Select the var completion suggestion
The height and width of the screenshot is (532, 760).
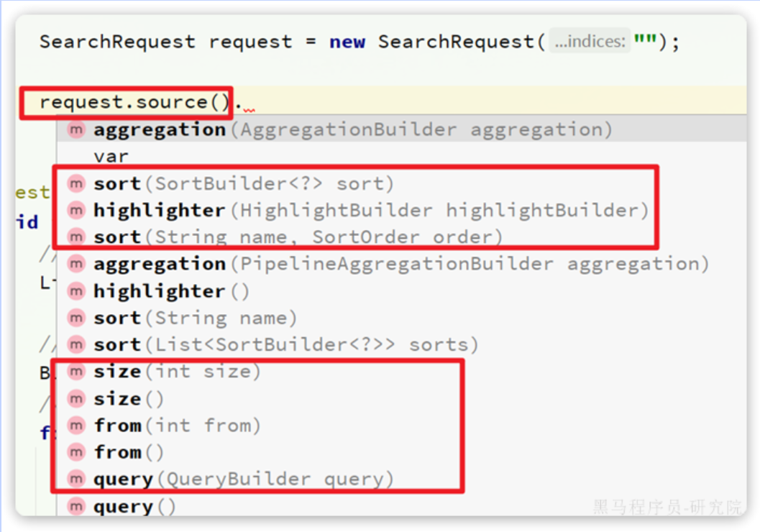click(111, 157)
